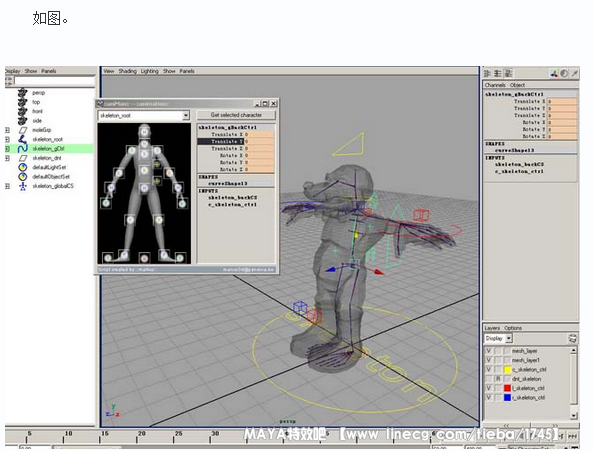Open the Options menu in layer editor

[x=513, y=328]
